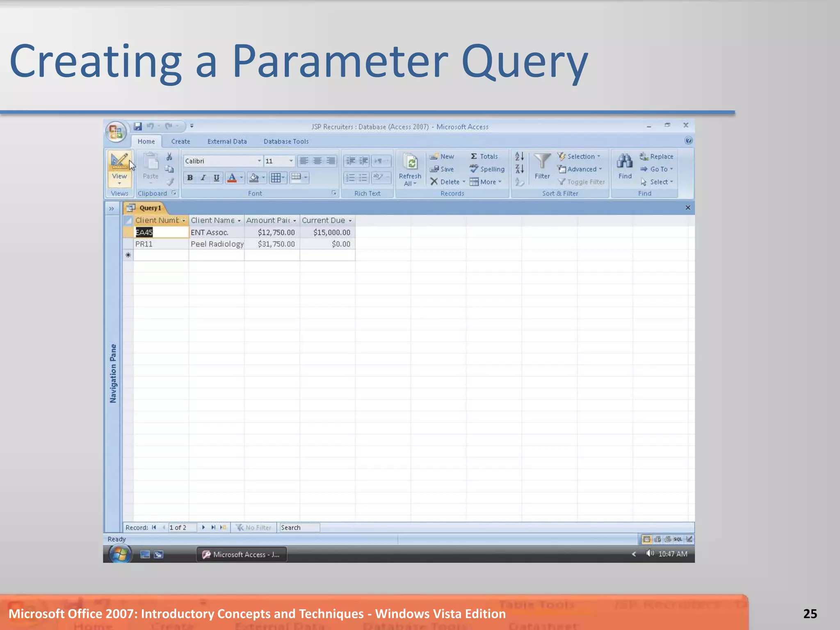This screenshot has height=630, width=840.
Task: Switch to Design View in status bar
Action: tap(689, 539)
